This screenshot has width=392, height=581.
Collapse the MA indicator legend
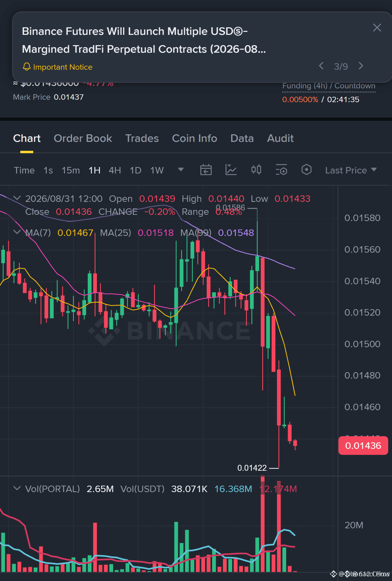[17, 232]
